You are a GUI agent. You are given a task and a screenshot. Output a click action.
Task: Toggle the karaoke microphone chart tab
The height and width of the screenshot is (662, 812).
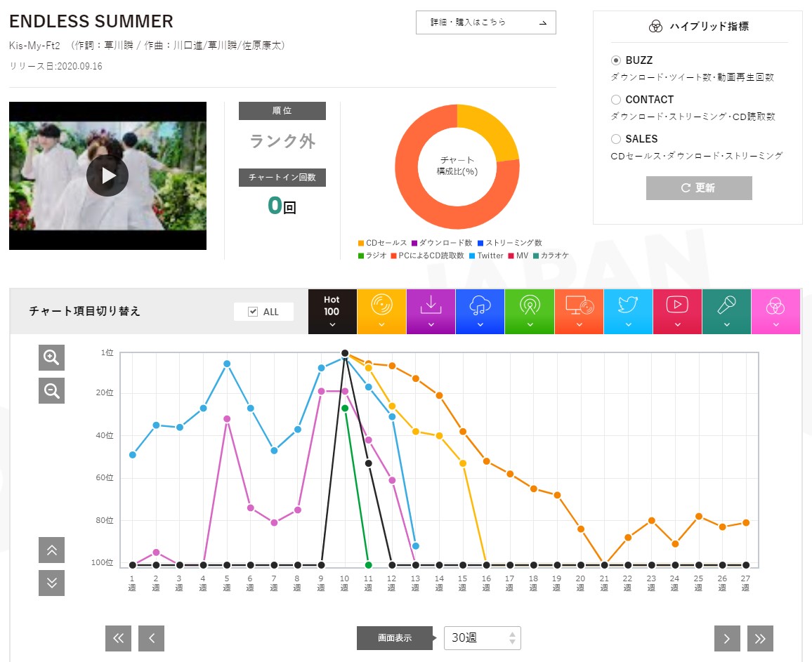pos(726,312)
